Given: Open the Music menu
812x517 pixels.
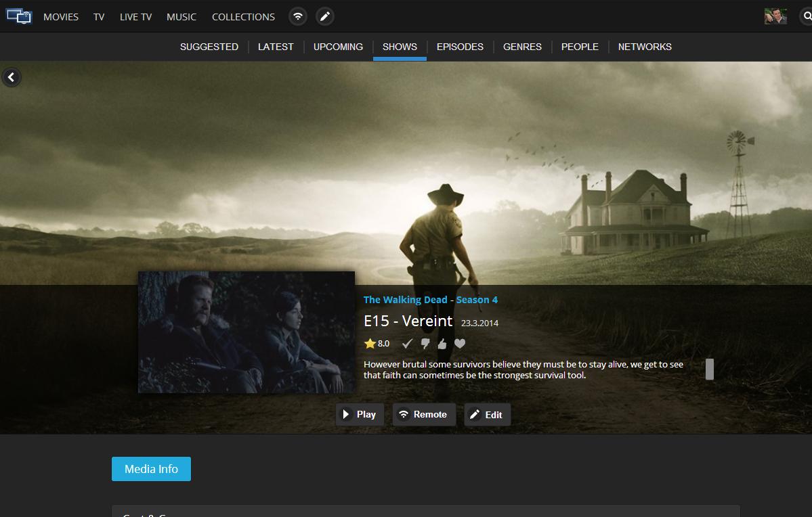Looking at the screenshot, I should 181,17.
